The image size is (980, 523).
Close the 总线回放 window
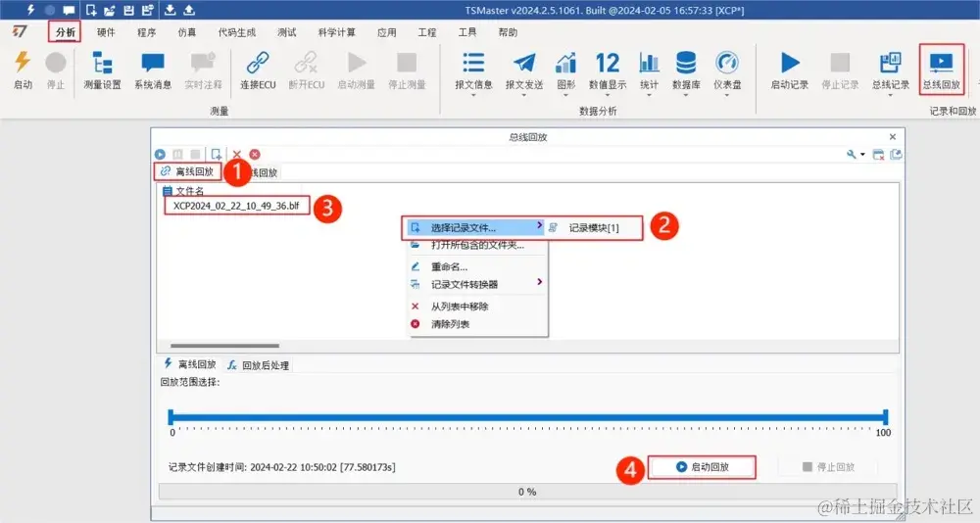click(893, 137)
